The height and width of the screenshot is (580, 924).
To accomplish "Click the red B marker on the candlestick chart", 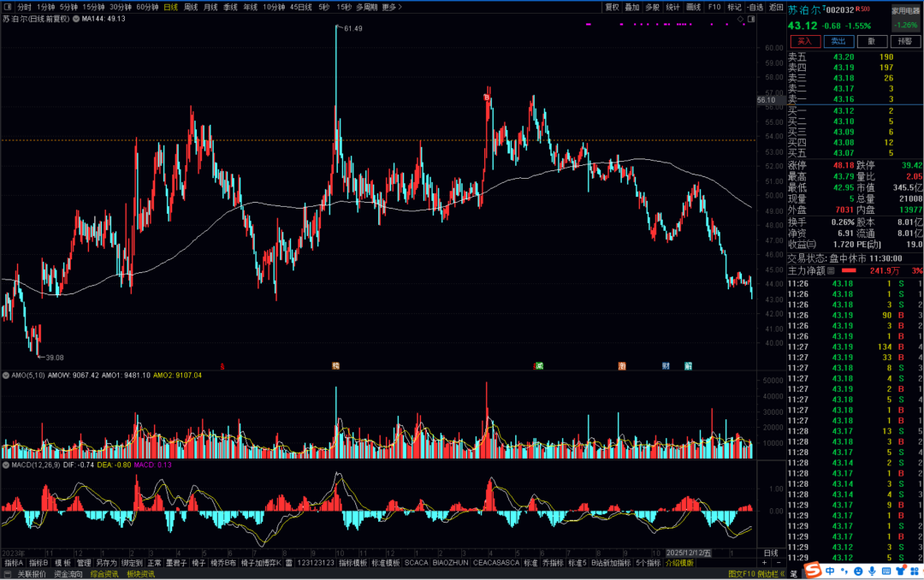I will click(487, 98).
